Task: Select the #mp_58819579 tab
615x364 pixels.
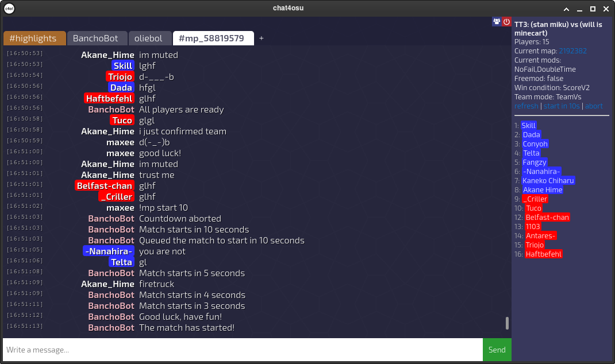Action: coord(213,38)
